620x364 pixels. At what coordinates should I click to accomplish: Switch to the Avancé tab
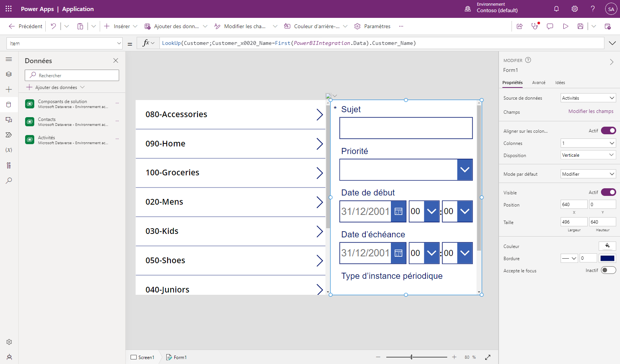click(x=539, y=83)
